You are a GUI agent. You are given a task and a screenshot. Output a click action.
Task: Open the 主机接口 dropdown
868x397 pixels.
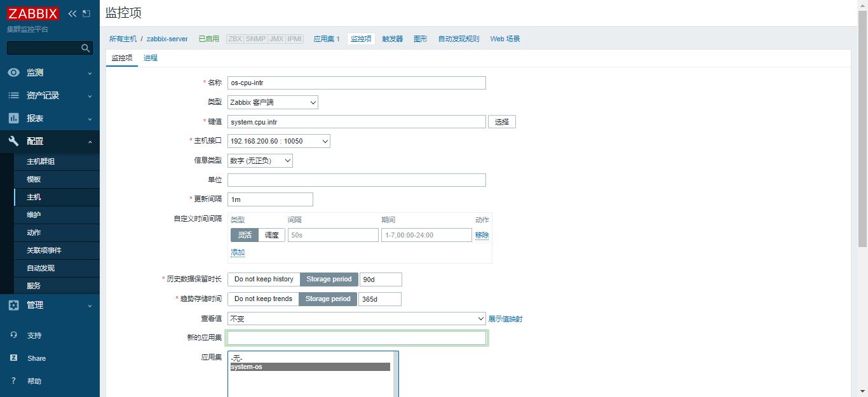point(279,141)
